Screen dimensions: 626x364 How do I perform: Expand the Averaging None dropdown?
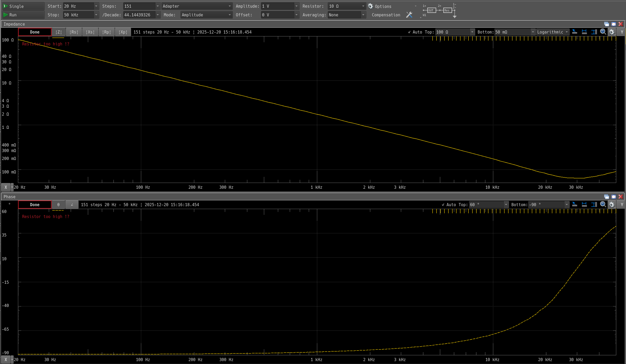pos(363,15)
